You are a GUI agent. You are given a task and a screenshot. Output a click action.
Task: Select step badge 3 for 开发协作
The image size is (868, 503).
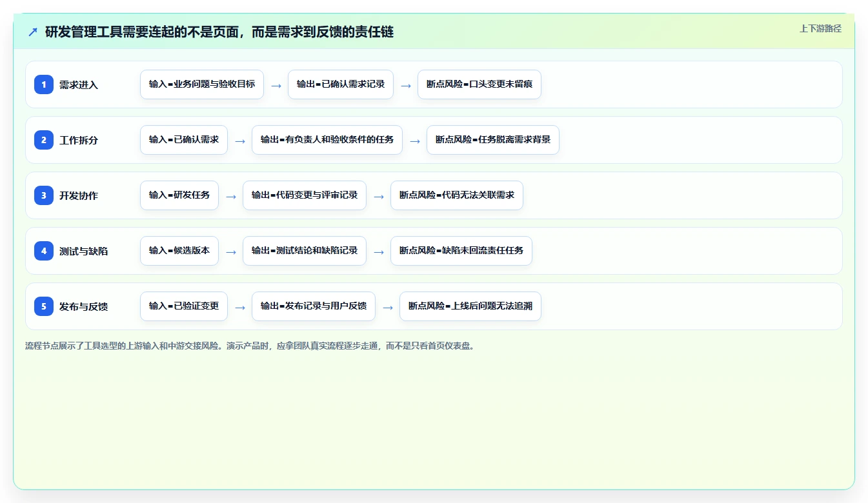[44, 195]
